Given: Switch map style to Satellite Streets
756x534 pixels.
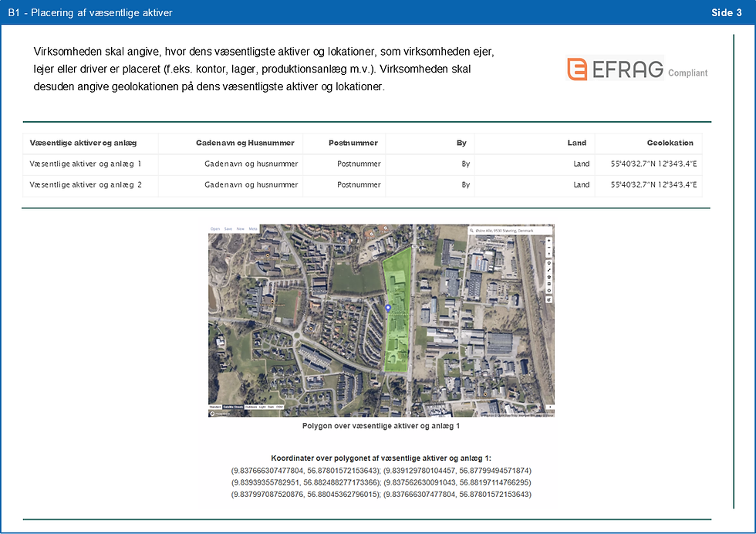Looking at the screenshot, I should [233, 407].
